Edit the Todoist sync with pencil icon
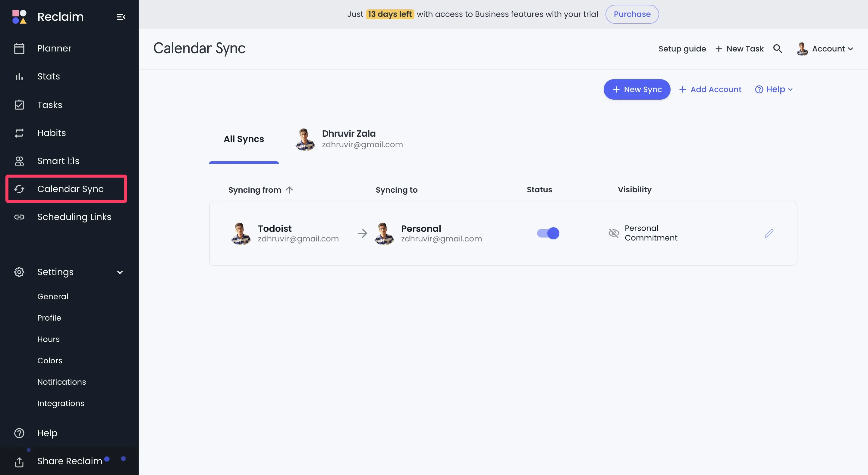Viewport: 868px width, 475px height. tap(769, 233)
